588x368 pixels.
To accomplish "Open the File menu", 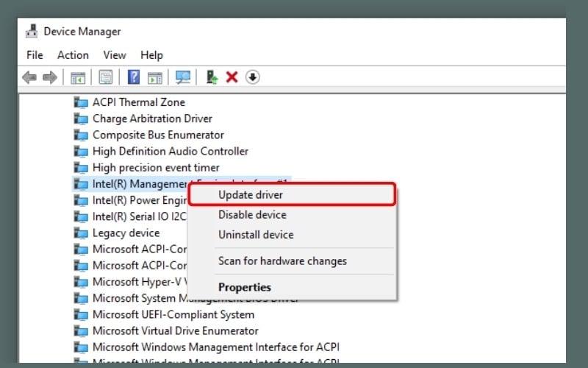I will [35, 55].
